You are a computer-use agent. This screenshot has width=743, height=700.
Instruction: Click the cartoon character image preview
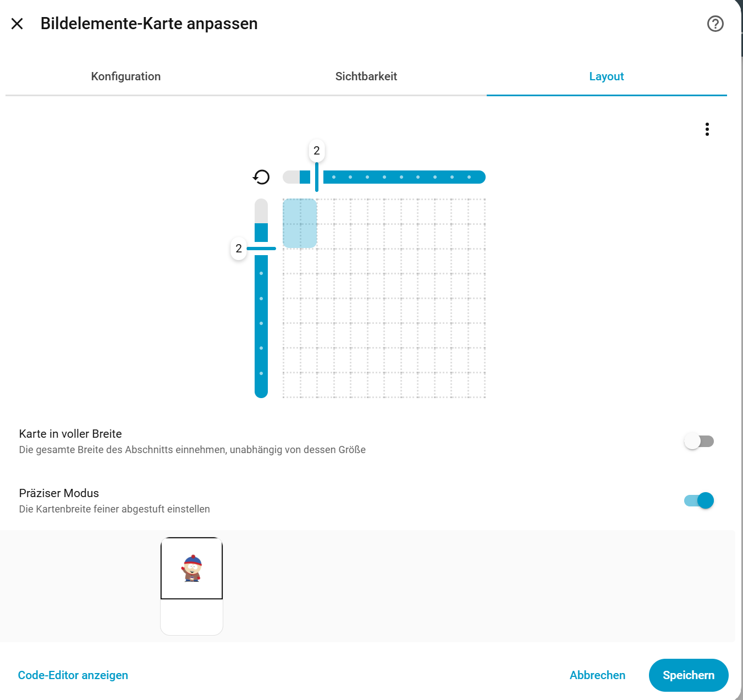[x=192, y=568]
